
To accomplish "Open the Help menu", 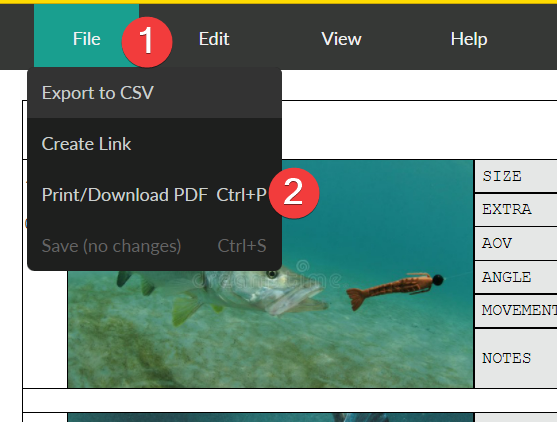I will pos(469,39).
